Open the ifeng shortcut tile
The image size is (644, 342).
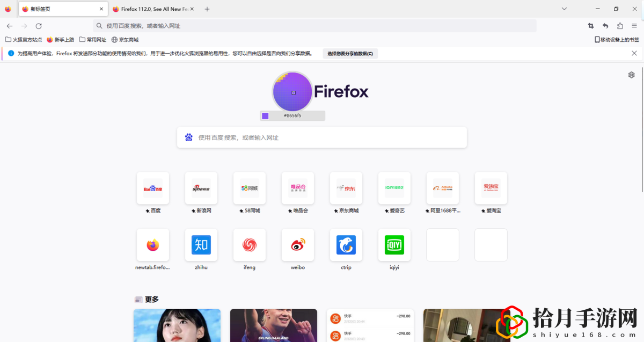[x=250, y=245]
